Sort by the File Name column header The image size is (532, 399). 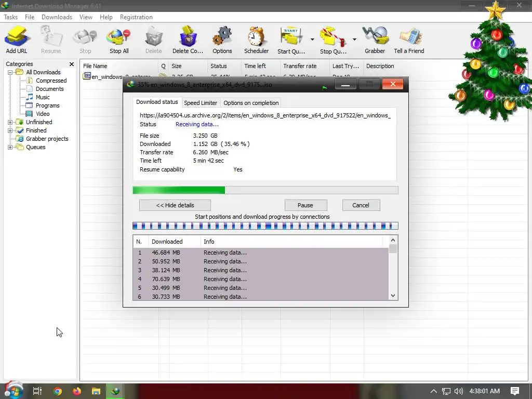coord(119,66)
